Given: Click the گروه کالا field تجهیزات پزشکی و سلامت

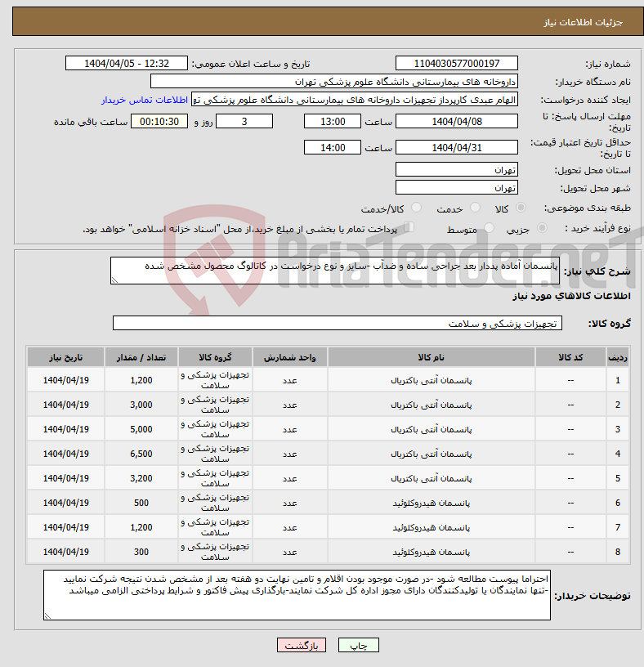Looking at the screenshot, I should click(338, 323).
